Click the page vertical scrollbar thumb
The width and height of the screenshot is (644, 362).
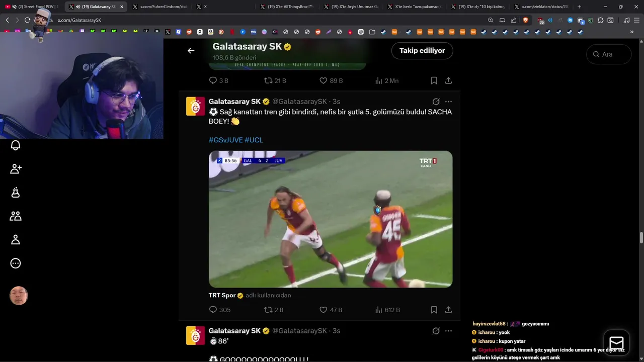click(641, 238)
